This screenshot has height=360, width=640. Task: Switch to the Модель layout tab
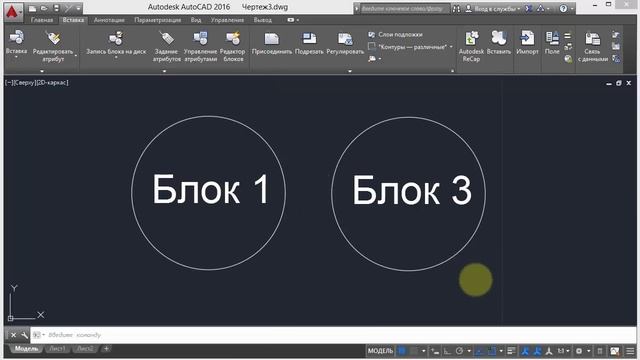(x=26, y=349)
